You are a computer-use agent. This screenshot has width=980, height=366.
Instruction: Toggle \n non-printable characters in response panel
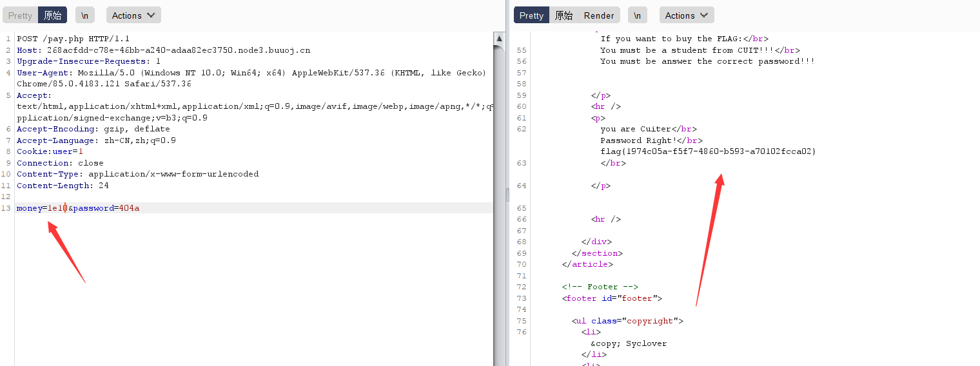(637, 15)
